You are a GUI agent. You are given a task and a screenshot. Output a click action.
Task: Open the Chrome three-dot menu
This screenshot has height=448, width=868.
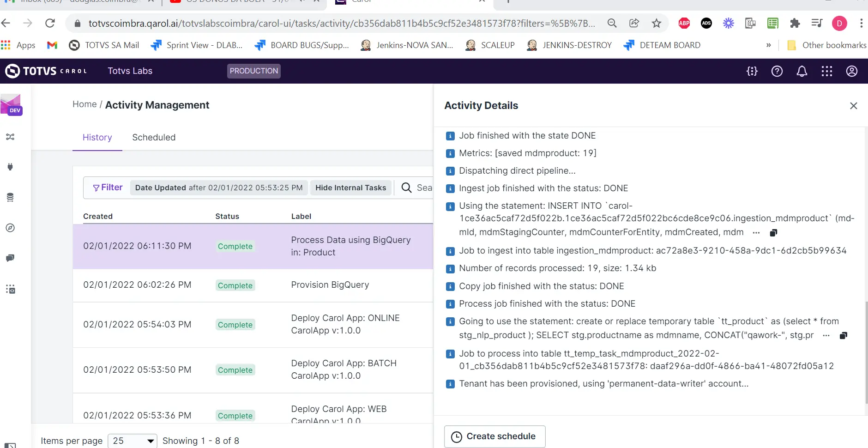click(x=861, y=23)
